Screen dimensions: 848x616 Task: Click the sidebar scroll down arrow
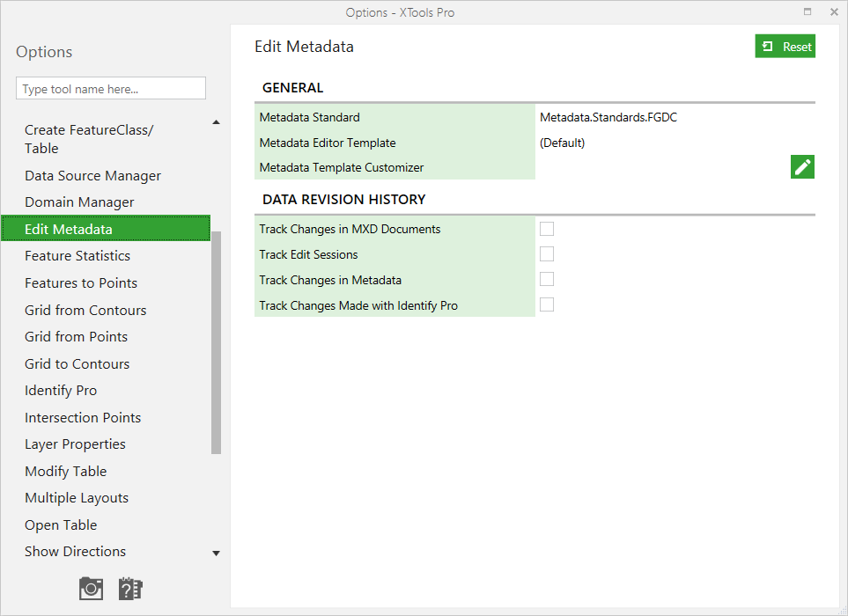pyautogui.click(x=217, y=553)
